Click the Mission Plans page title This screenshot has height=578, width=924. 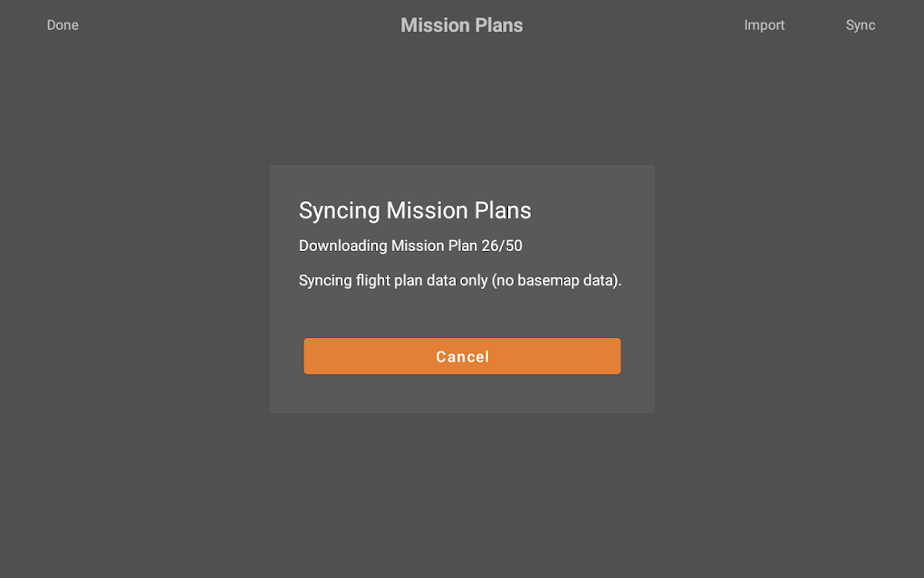point(461,25)
